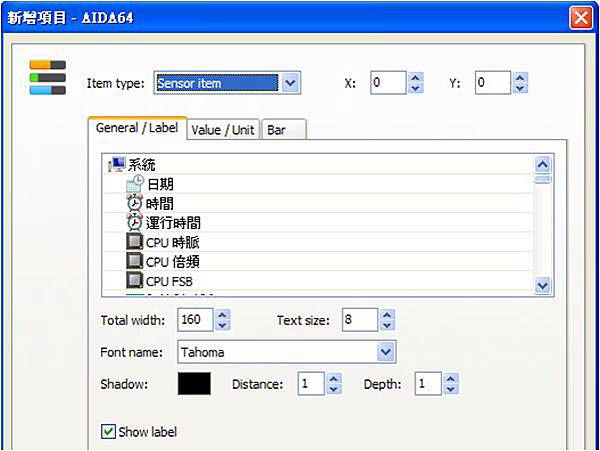Select the 系統 tree row
Image resolution: width=600 pixels, height=451 pixels.
tap(318, 164)
